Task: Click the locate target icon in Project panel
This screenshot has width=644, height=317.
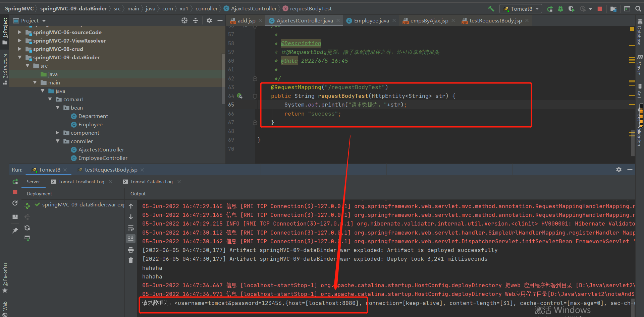Action: click(x=184, y=21)
